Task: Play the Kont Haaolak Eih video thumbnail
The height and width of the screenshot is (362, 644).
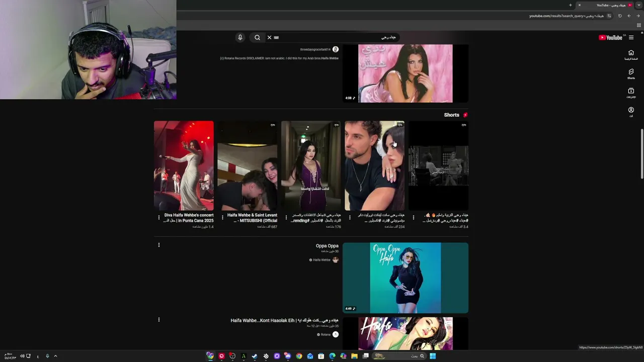Action: pos(406,333)
